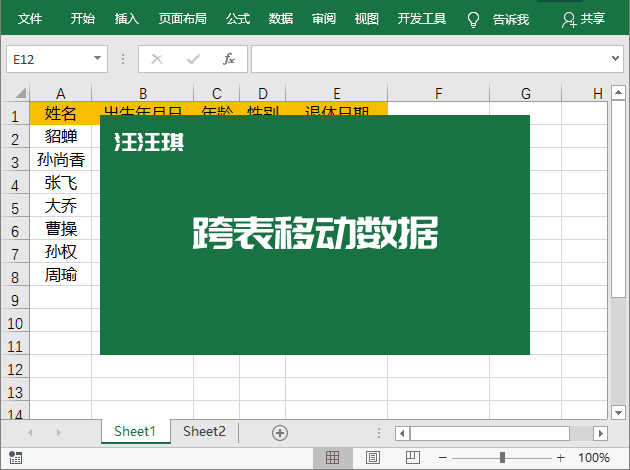630x470 pixels.
Task: Click the zoom in plus button
Action: (x=560, y=458)
